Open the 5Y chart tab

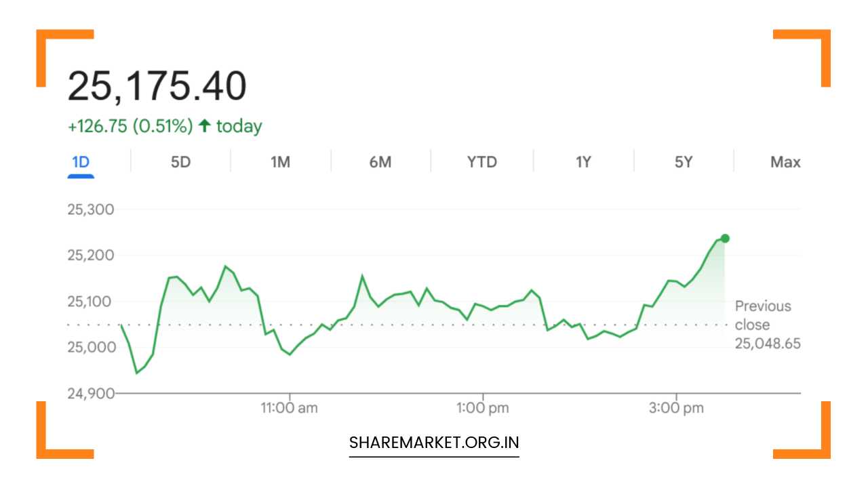682,161
